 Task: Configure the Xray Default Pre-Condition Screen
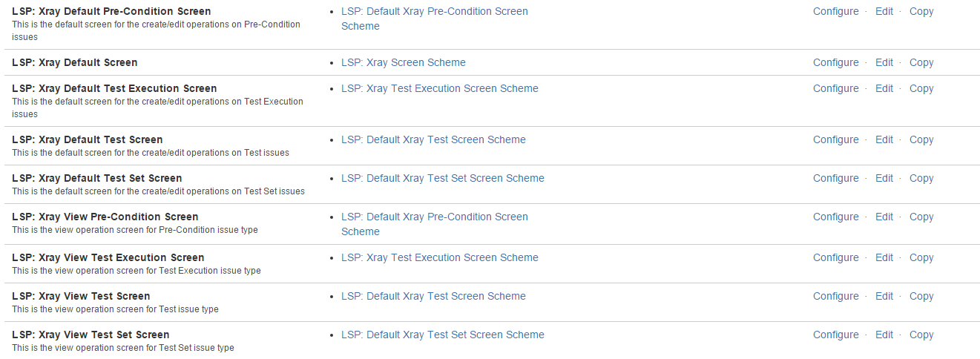tap(835, 11)
